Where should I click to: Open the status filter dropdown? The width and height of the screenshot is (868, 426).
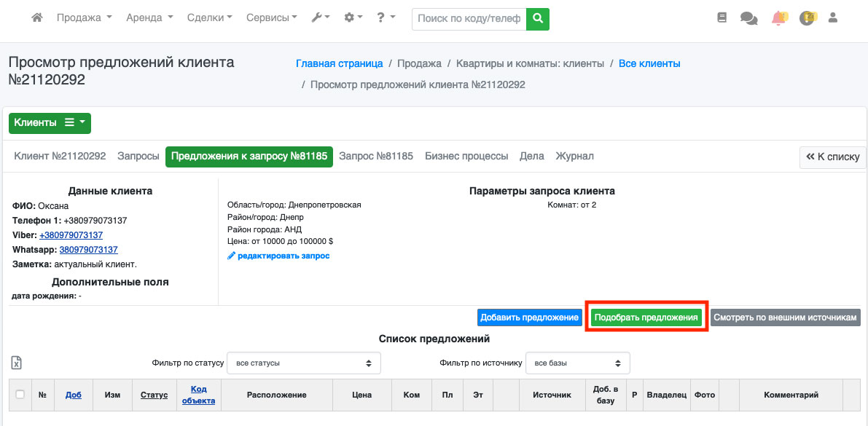(x=303, y=363)
